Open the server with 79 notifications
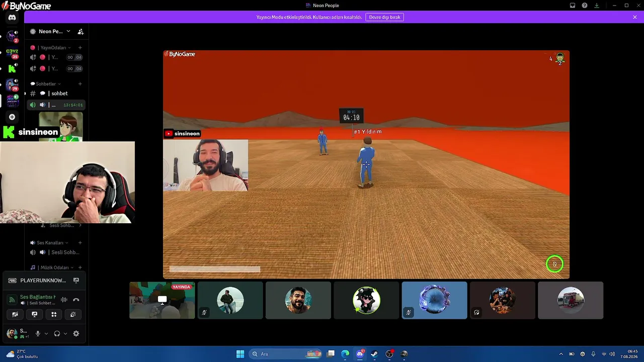Screen dimensions: 644x362 pyautogui.click(x=12, y=84)
